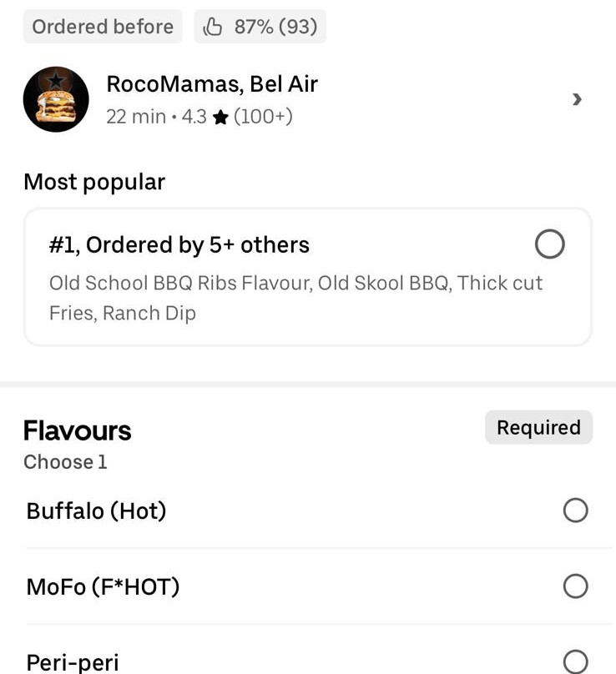This screenshot has width=616, height=674.
Task: Open the RocoMamas, Bel Air restaurant name
Action: (212, 84)
